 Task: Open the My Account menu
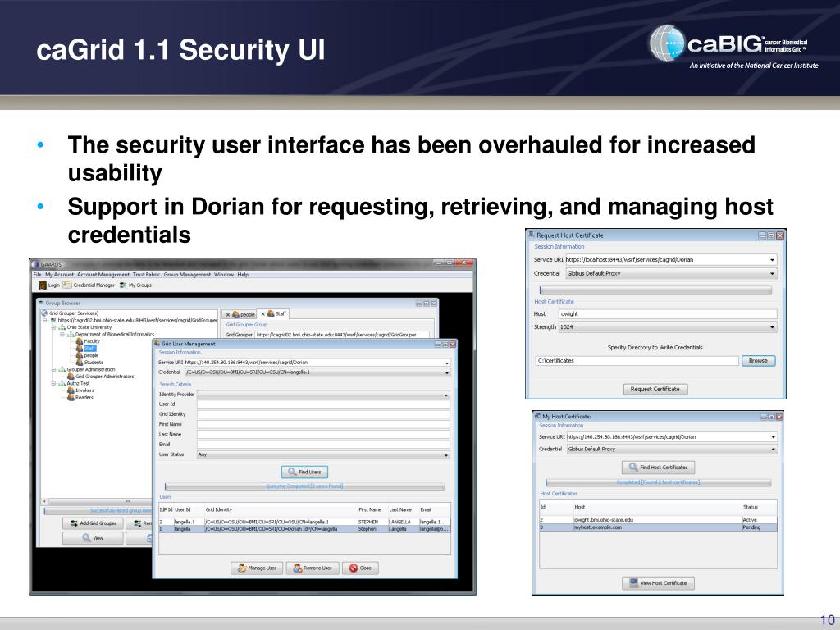click(59, 274)
